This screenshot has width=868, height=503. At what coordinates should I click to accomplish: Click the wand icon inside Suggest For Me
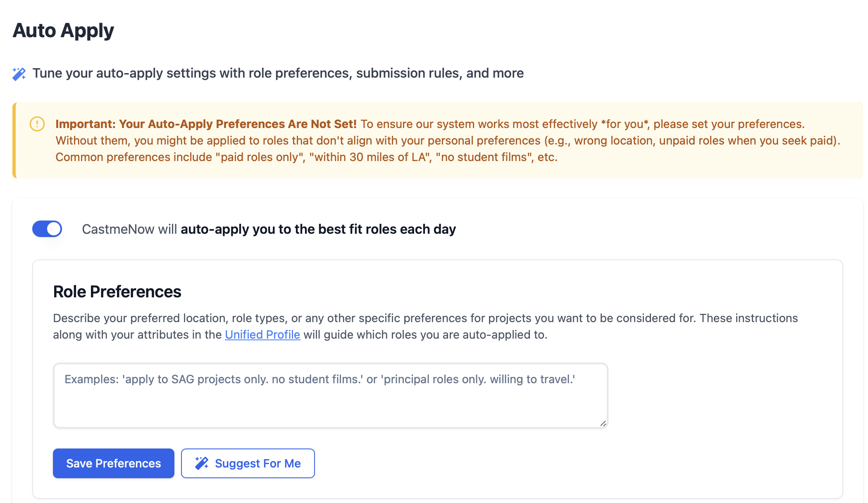(202, 463)
